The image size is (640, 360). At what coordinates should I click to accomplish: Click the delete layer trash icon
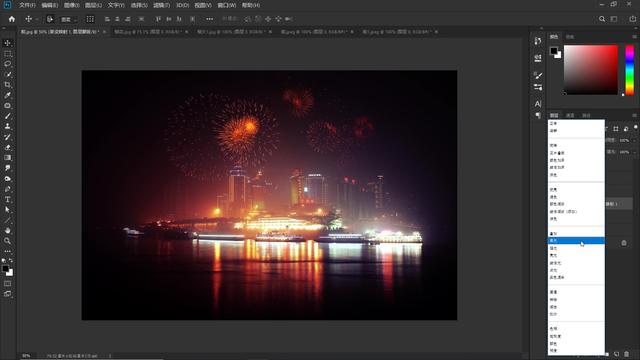(x=626, y=354)
